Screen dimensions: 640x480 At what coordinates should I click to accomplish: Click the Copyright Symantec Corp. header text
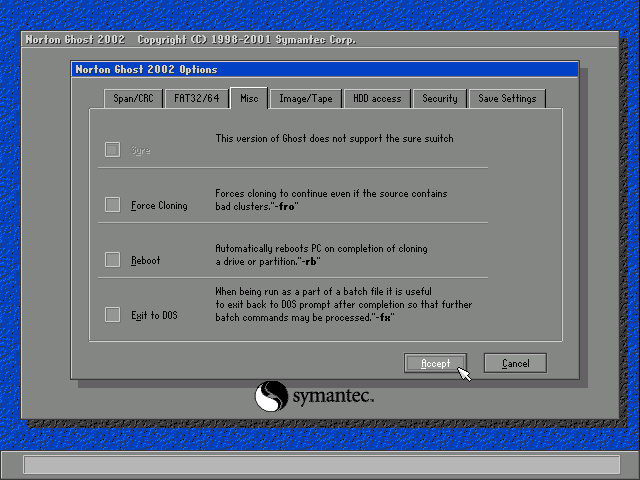tap(247, 40)
